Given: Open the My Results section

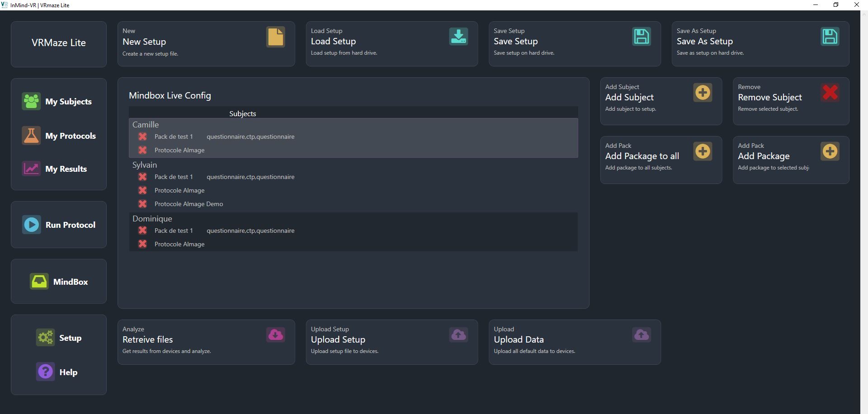Looking at the screenshot, I should click(x=66, y=169).
